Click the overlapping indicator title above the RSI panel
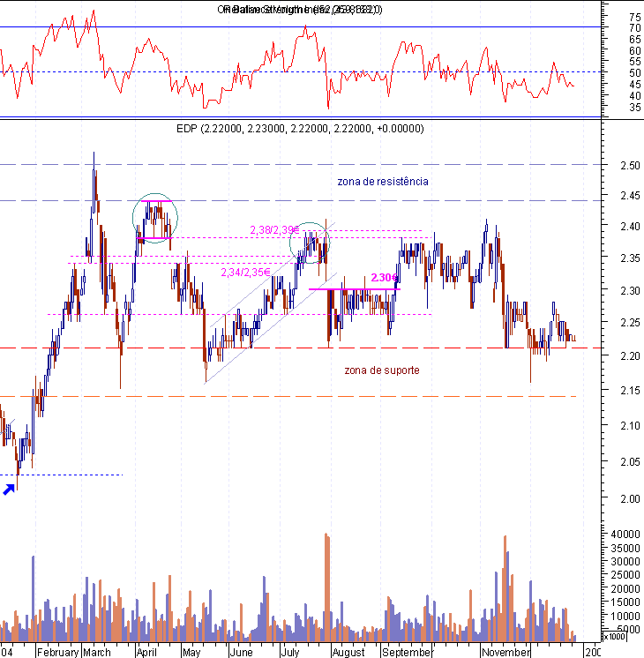This screenshot has width=644, height=658. tap(300, 10)
